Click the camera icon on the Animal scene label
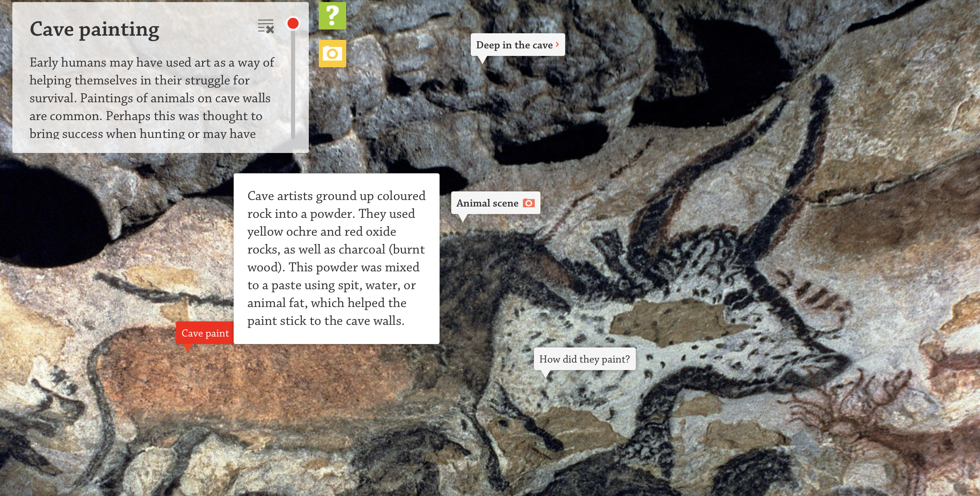The height and width of the screenshot is (496, 980). (x=528, y=203)
